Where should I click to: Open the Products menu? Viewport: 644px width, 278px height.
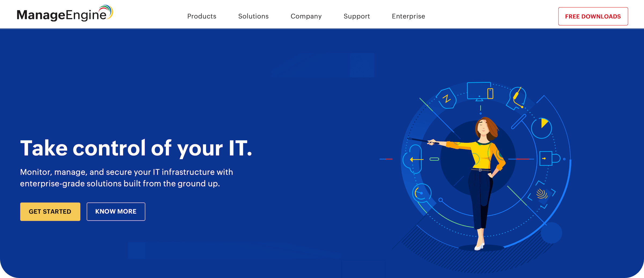point(202,16)
